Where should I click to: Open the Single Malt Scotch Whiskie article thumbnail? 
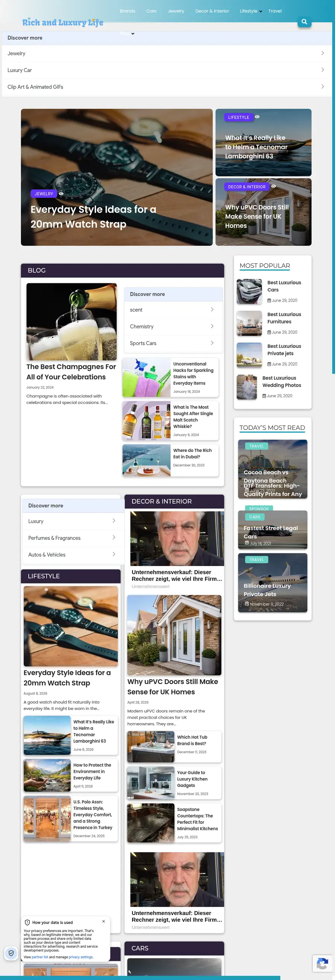[x=147, y=420]
